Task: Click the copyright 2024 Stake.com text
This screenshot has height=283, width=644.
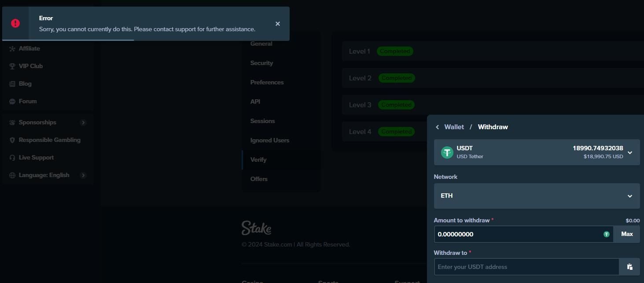Action: click(x=296, y=244)
